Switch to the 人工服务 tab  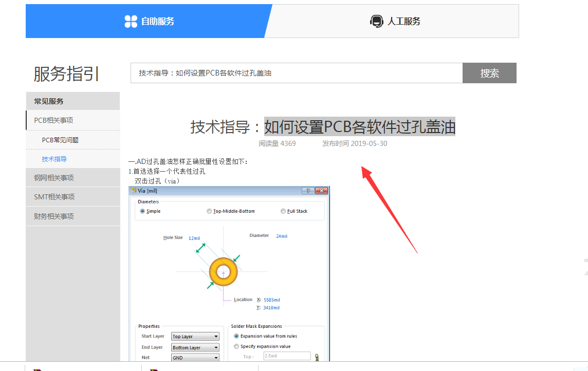tap(395, 21)
